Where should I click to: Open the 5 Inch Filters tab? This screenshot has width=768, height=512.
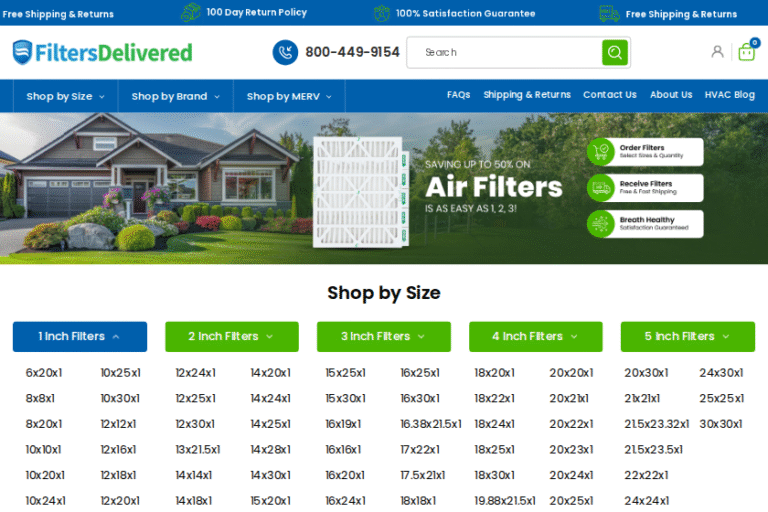pyautogui.click(x=687, y=337)
